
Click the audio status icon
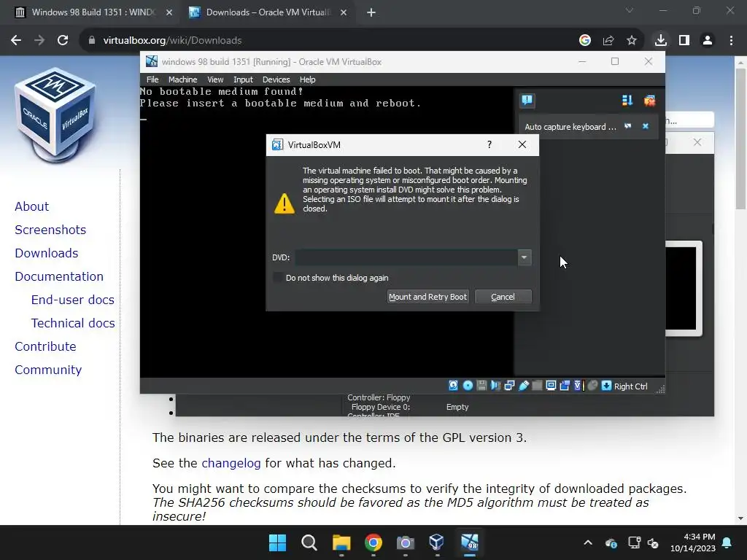pos(495,386)
